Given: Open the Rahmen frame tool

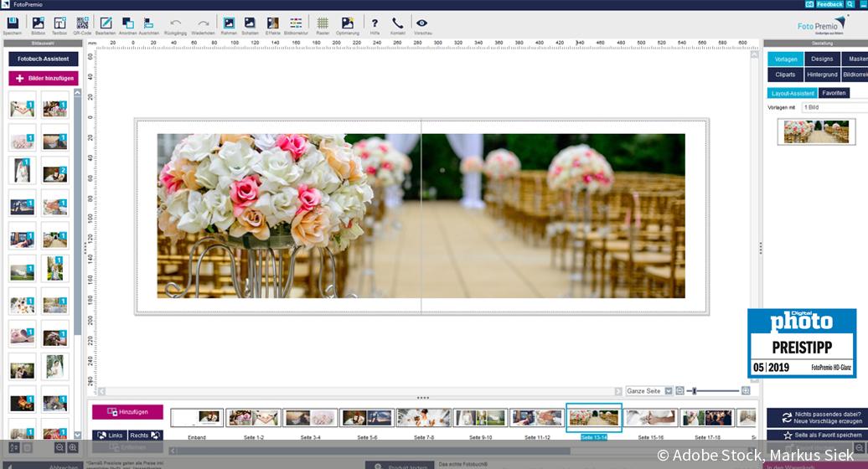Looking at the screenshot, I should tap(228, 23).
